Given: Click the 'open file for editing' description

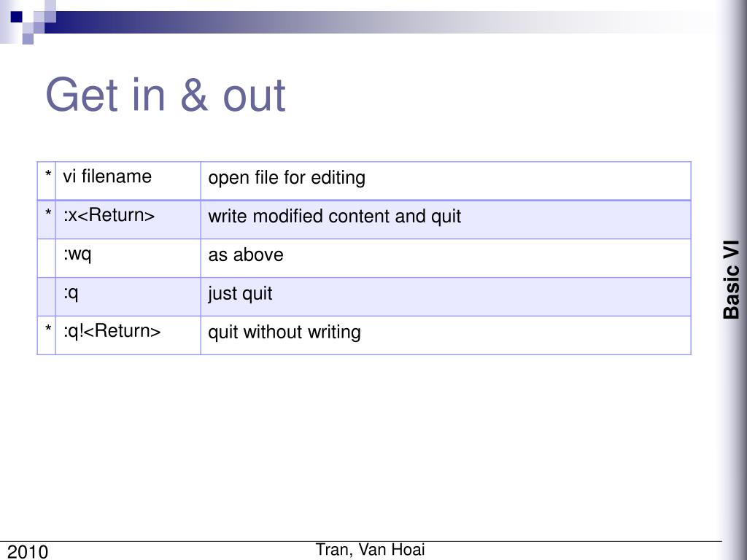Looking at the screenshot, I should coord(287,178).
